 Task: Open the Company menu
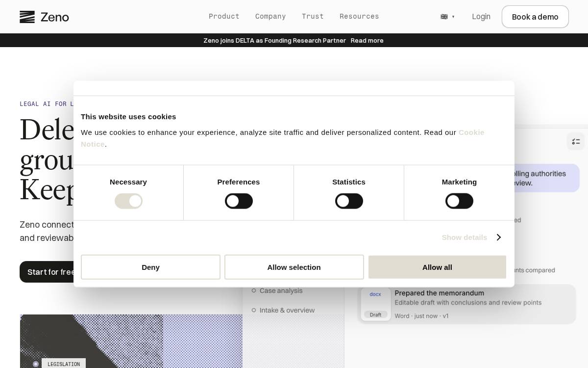pyautogui.click(x=270, y=17)
